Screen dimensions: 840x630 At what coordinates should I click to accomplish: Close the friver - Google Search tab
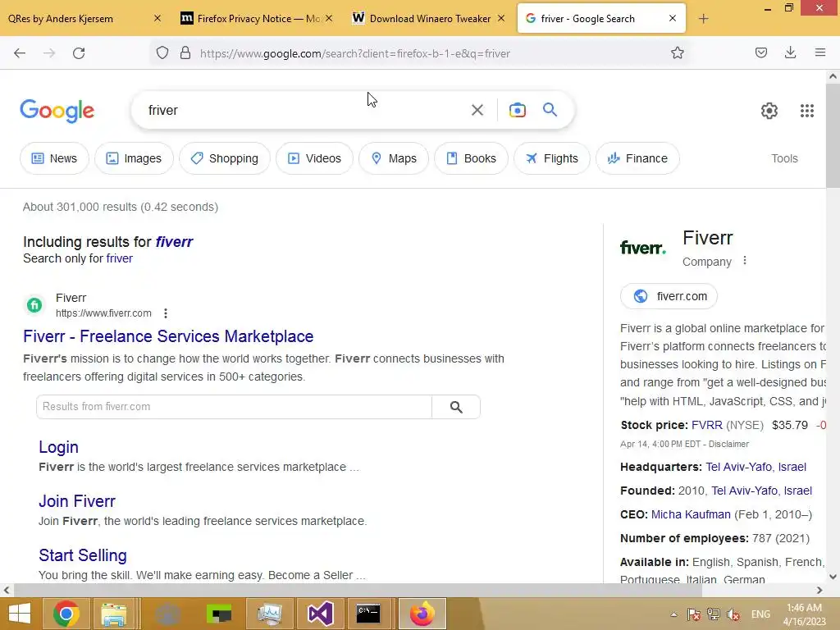(673, 18)
